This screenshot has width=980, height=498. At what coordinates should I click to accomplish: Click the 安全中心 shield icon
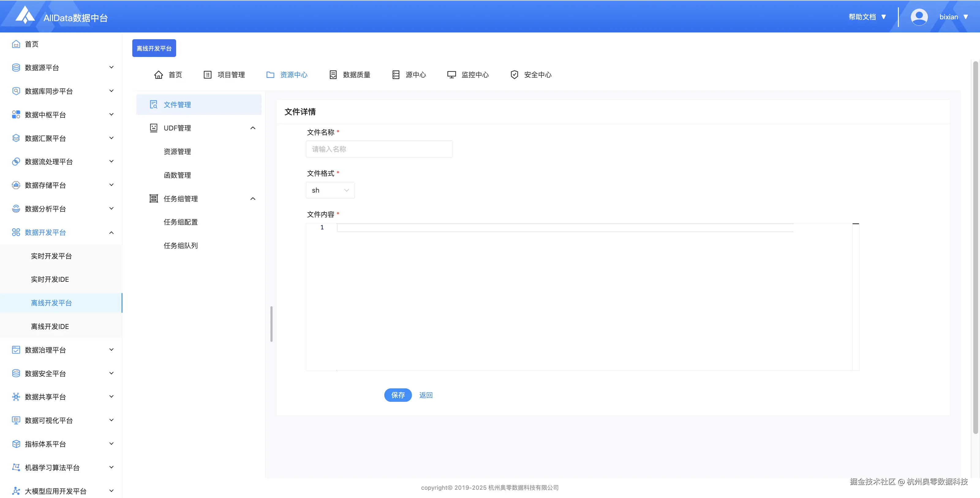click(514, 74)
